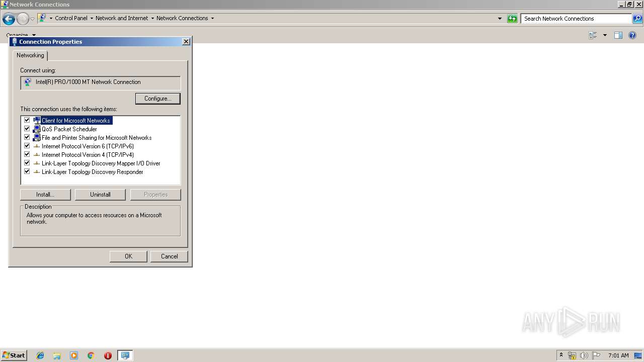Screen dimensions: 644x362
Task: Click Topology Discovery Responder icon
Action: pyautogui.click(x=37, y=172)
